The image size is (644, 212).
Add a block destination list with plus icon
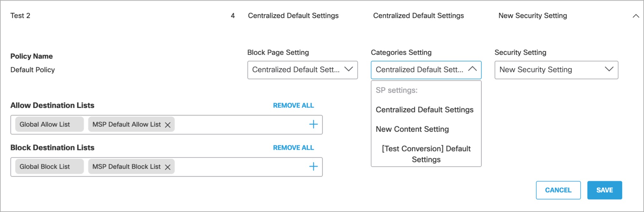(313, 166)
